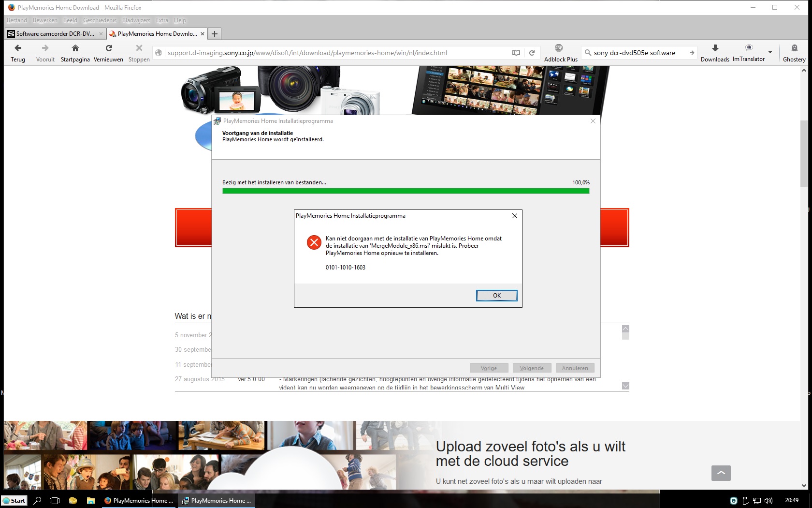
Task: Close the installer progress window with its X
Action: 593,121
